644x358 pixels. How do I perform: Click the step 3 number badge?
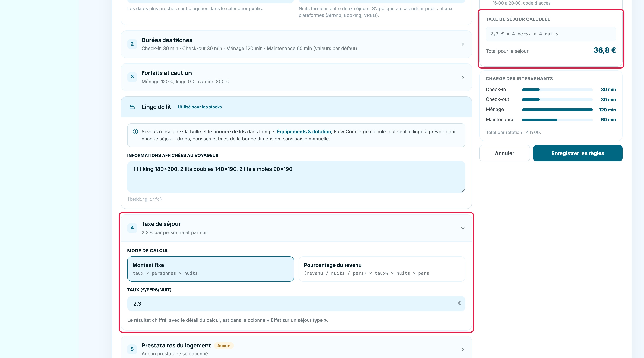pyautogui.click(x=132, y=77)
